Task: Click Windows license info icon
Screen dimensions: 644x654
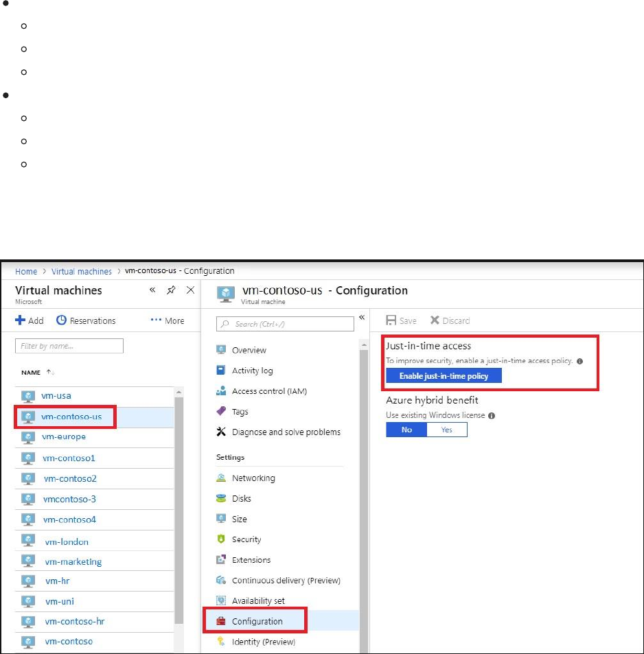Action: (x=492, y=416)
